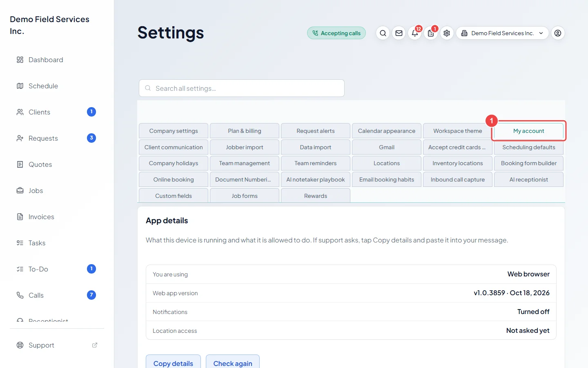Open the search icon in the header
Viewport: 588px width, 368px height.
[x=383, y=33]
